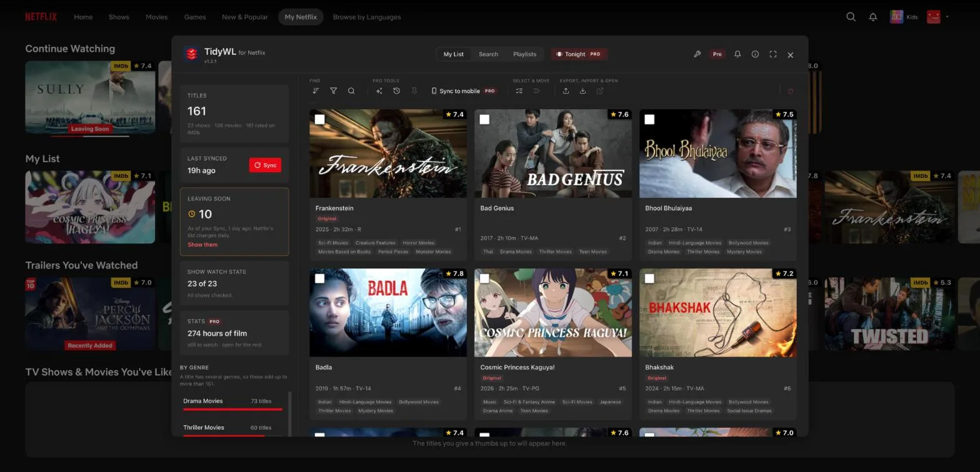Click the clock icon in Leaving Soon card
Viewport: 980px width, 472px height.
coord(192,214)
